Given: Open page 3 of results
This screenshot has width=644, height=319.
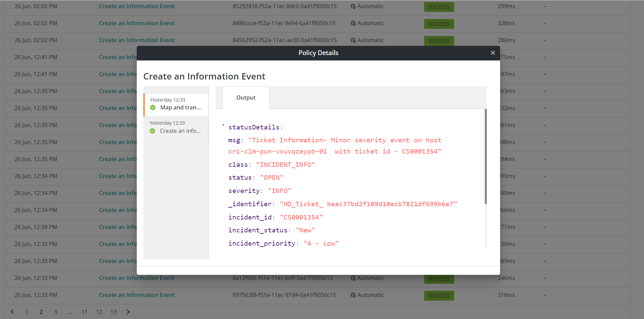Looking at the screenshot, I should pos(55,312).
